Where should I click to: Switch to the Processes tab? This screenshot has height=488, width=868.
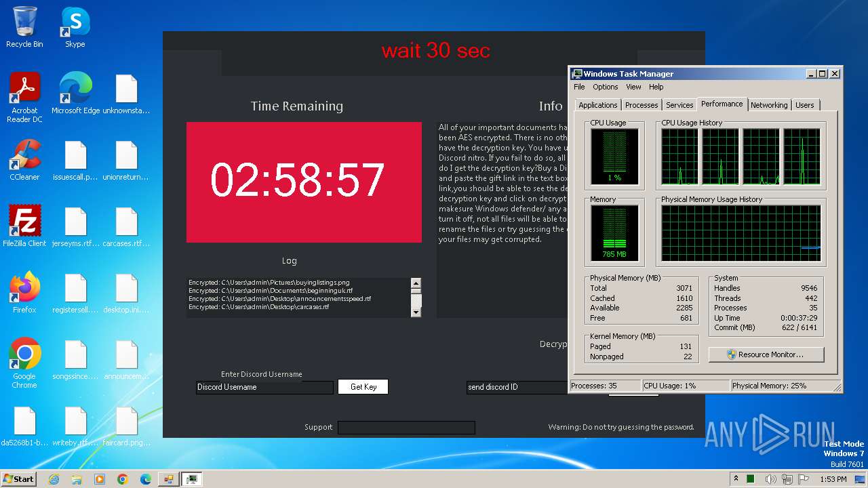642,105
